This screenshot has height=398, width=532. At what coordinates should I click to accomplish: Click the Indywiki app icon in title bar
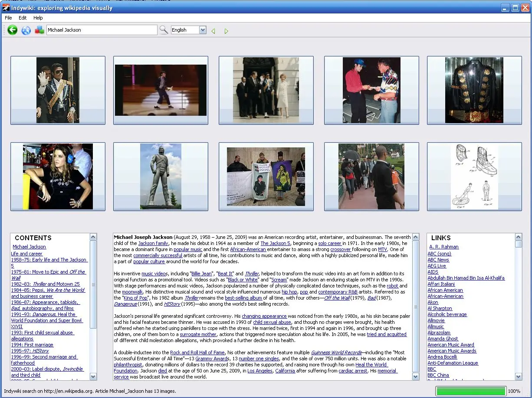pos(6,7)
